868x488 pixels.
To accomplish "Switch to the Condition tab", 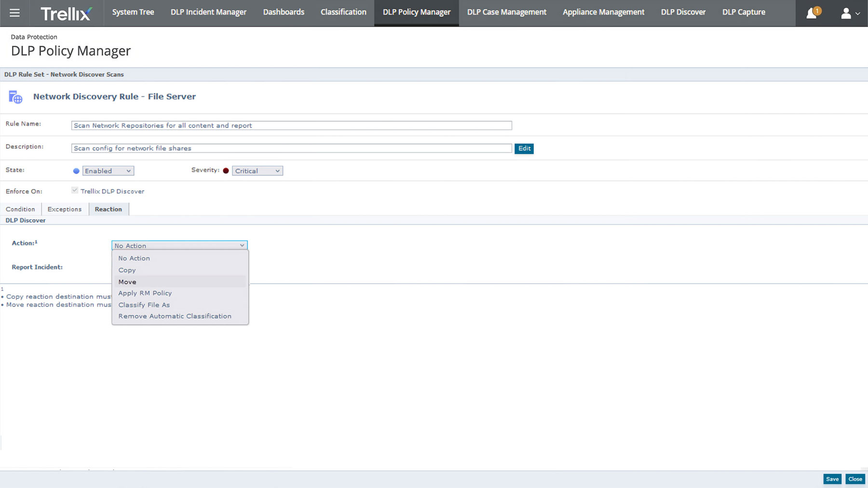I will point(20,209).
